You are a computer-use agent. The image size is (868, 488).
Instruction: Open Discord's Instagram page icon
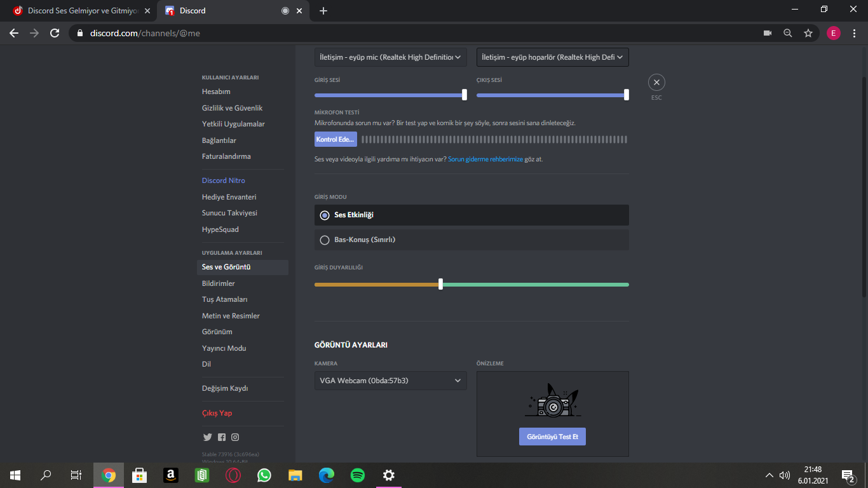(x=235, y=437)
